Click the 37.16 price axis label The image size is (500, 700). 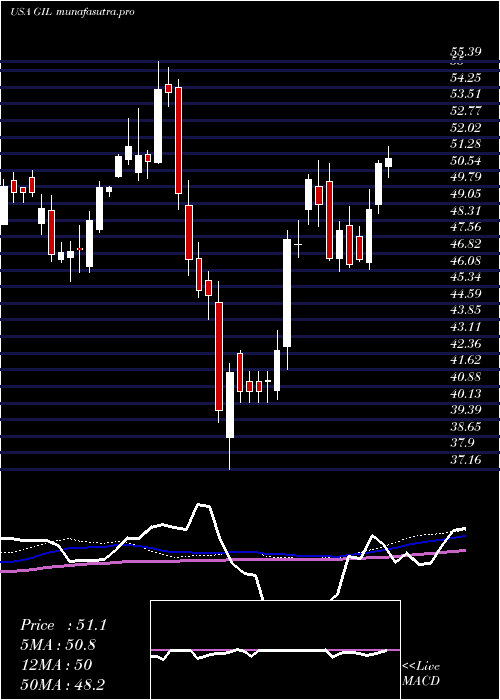pyautogui.click(x=466, y=460)
